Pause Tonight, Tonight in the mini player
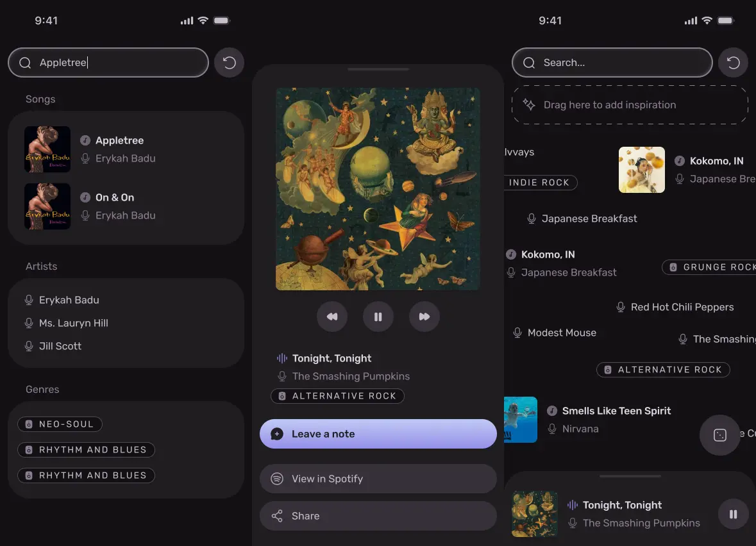The height and width of the screenshot is (546, 756). click(x=733, y=514)
